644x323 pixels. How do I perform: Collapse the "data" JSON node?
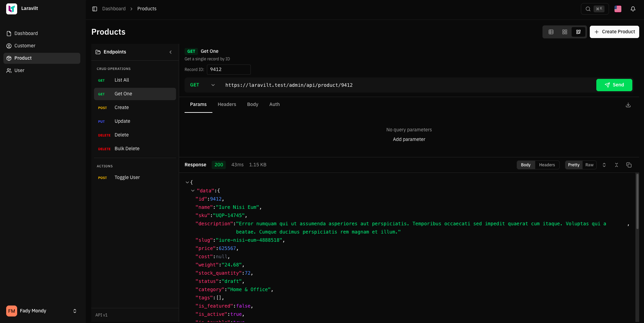click(x=193, y=191)
